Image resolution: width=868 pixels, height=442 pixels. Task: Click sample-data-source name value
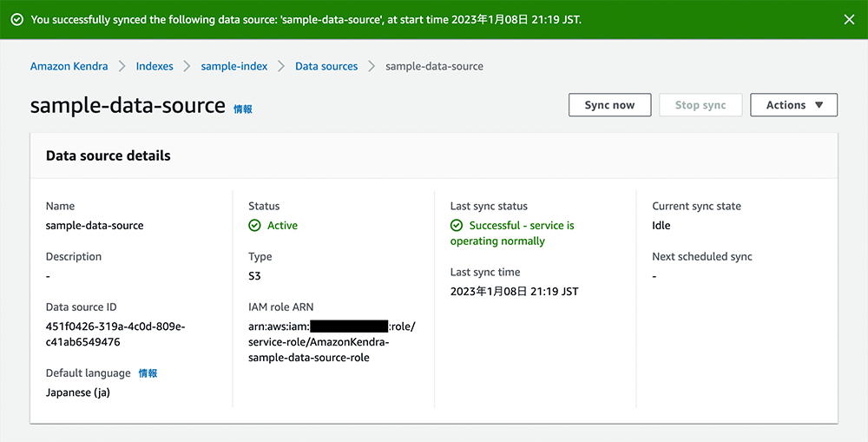coord(95,226)
